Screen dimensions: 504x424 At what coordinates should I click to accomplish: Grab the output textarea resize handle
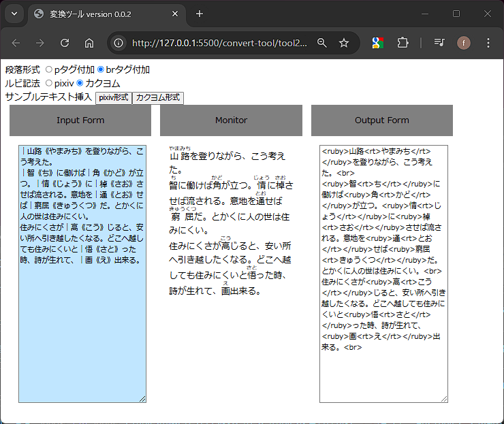[444, 399]
